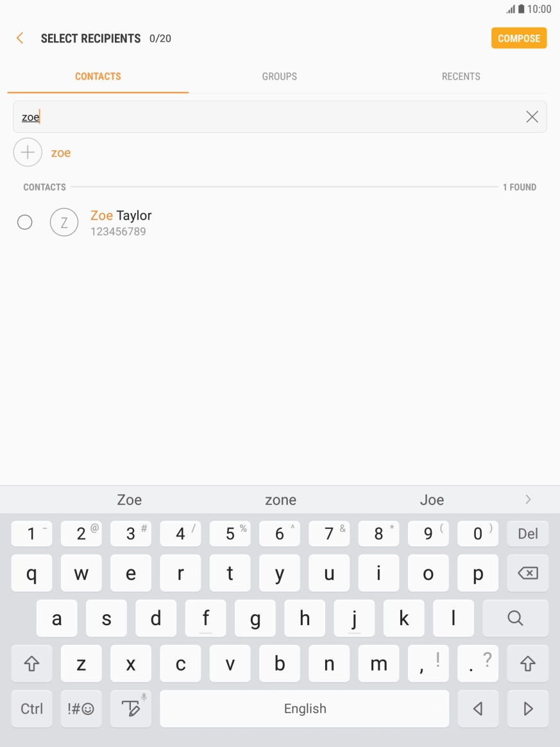This screenshot has height=747, width=560.
Task: Tap the handwriting and voice input key
Action: (x=131, y=708)
